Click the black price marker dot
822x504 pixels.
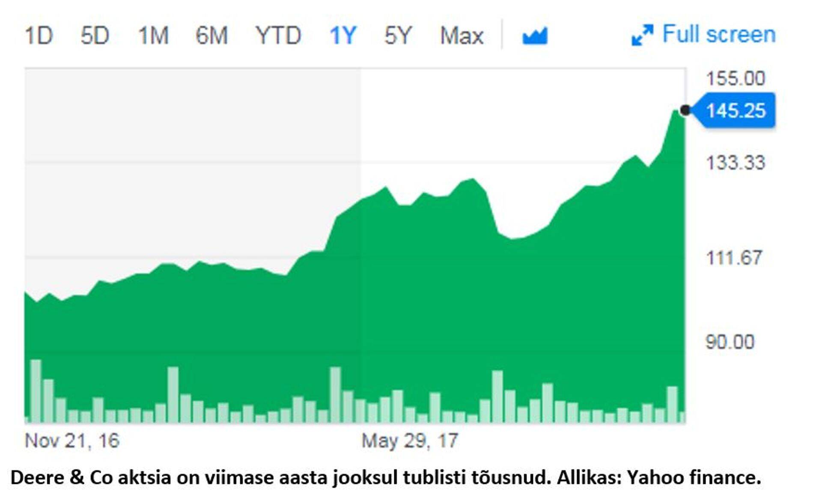pos(685,110)
